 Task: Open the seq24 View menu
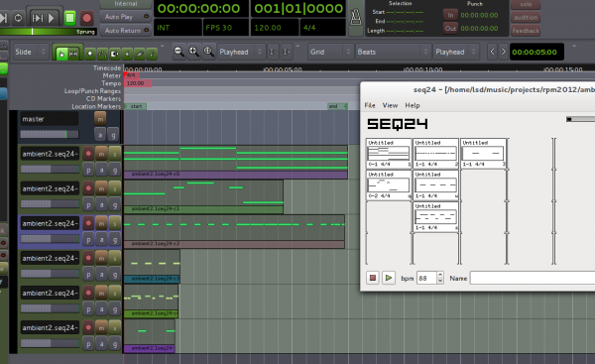[x=390, y=105]
